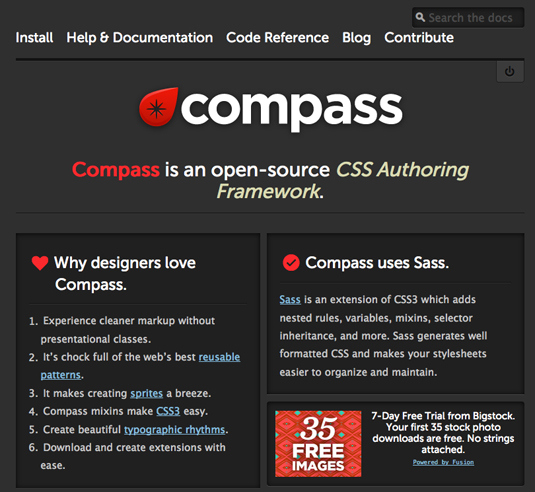Open the Install menu item
Viewport: 535px width, 492px height.
(34, 38)
